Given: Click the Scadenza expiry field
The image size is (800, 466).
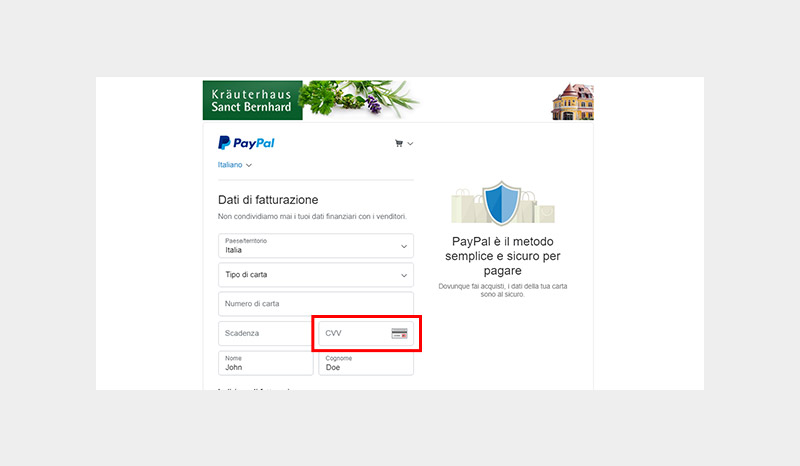Looking at the screenshot, I should (265, 333).
